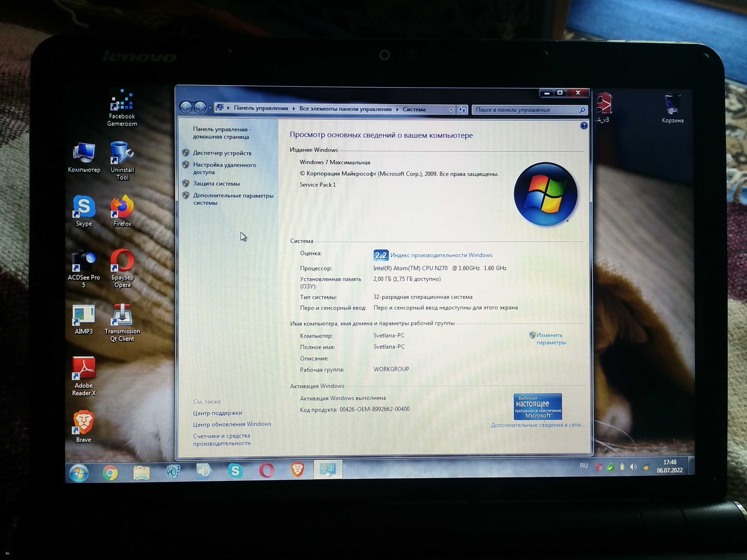Click the battery tray icon

(622, 467)
